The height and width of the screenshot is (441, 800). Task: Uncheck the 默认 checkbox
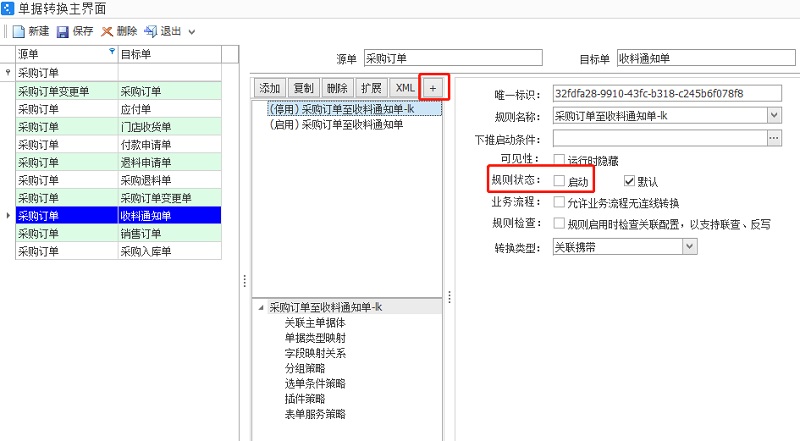click(629, 181)
